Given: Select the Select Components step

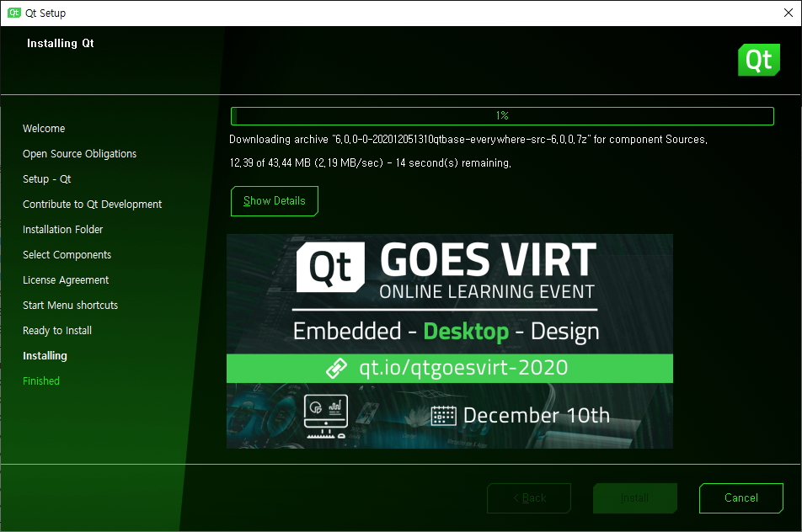Looking at the screenshot, I should click(67, 254).
